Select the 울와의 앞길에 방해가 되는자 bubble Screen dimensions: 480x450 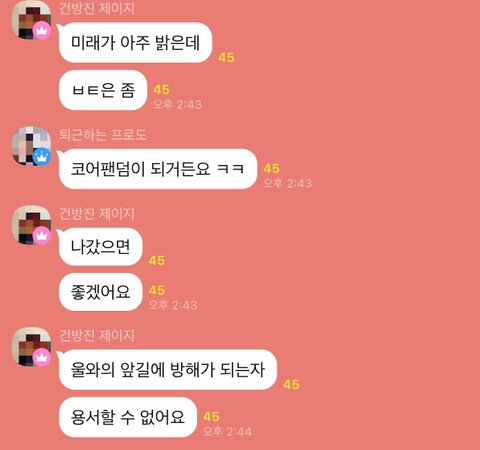click(x=168, y=370)
